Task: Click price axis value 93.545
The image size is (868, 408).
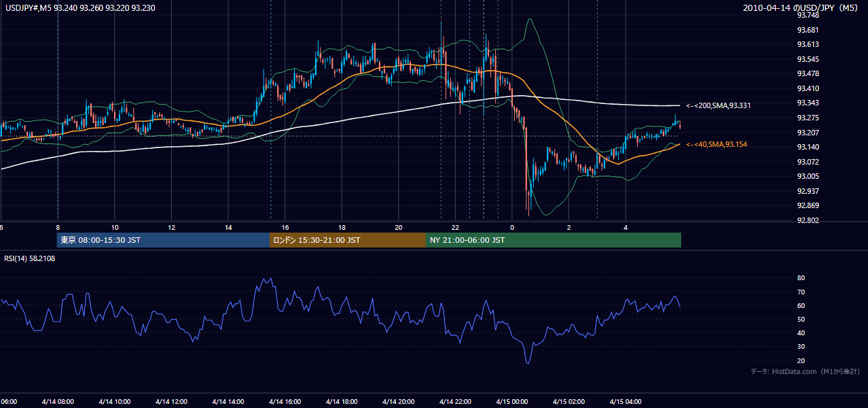Action: [x=808, y=59]
